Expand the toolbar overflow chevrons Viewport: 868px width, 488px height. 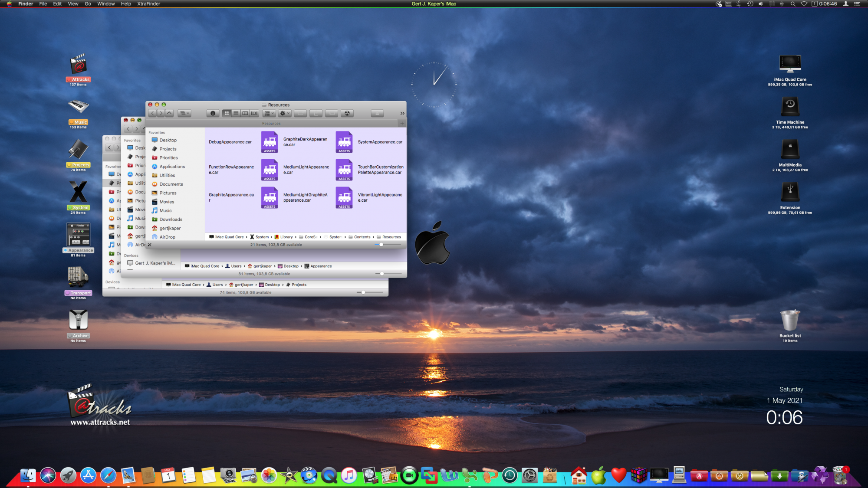402,113
